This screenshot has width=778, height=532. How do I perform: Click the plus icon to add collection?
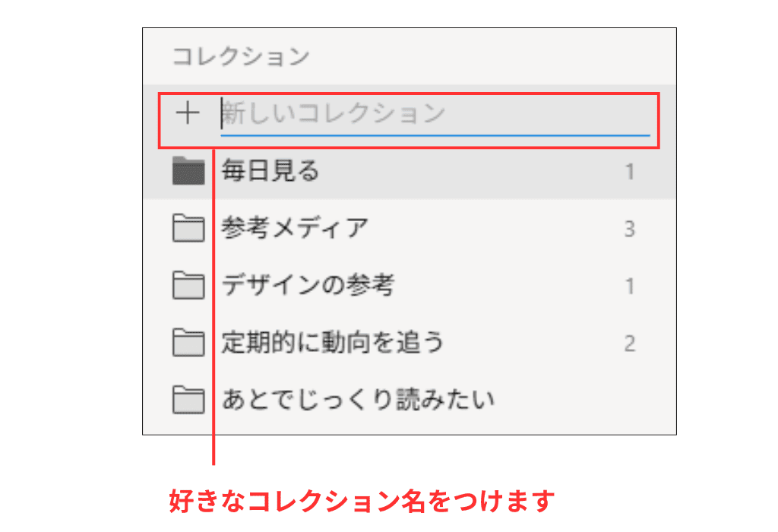(187, 114)
